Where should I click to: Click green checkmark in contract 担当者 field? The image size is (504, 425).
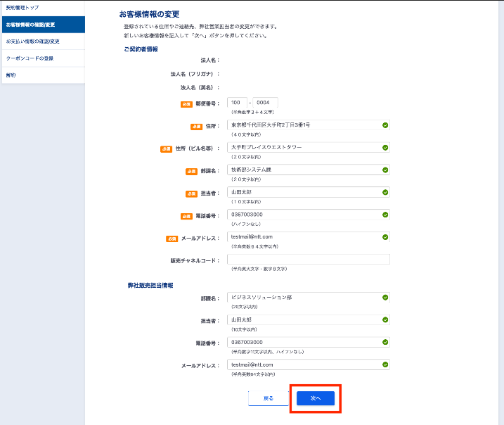click(385, 192)
